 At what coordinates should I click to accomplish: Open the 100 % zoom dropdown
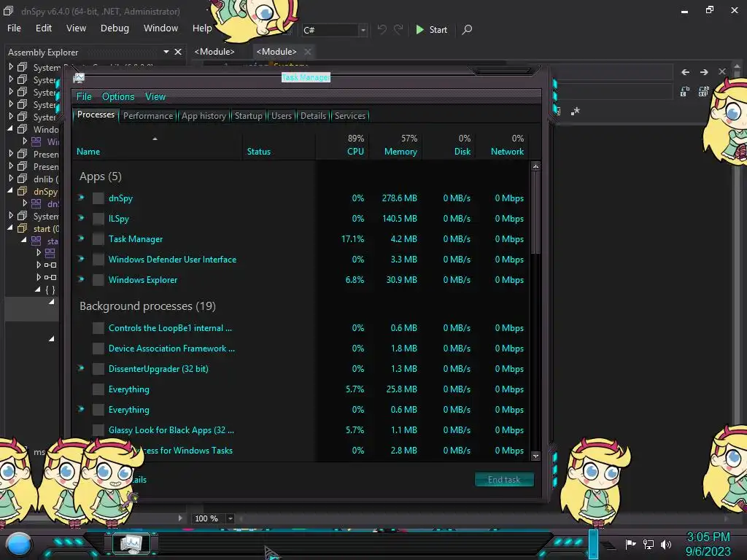230,518
